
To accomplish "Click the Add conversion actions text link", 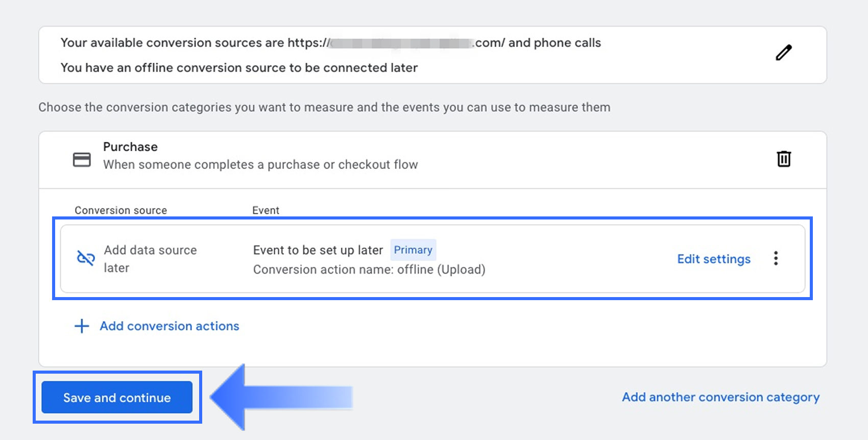I will tap(169, 326).
